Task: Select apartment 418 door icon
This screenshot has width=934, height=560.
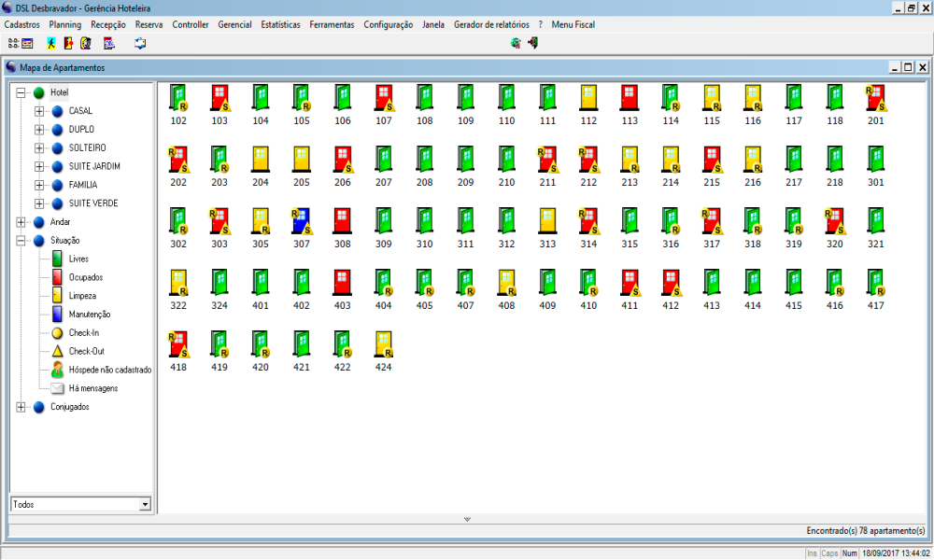Action: tap(178, 344)
